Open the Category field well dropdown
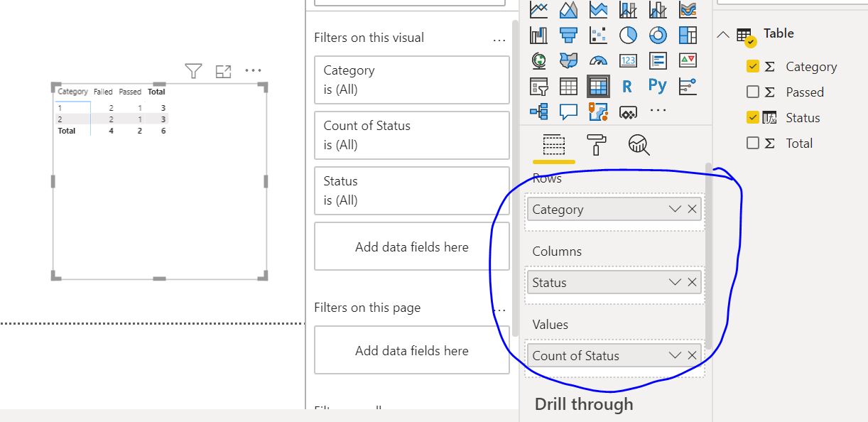The image size is (868, 422). [675, 210]
